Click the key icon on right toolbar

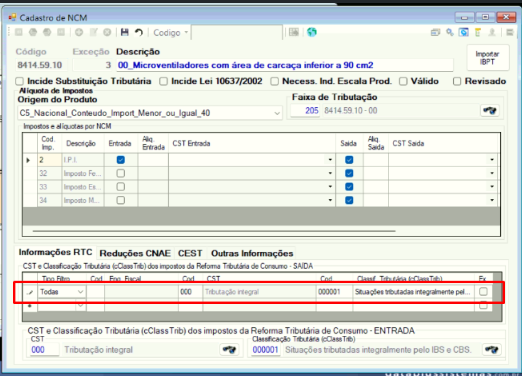[450, 32]
